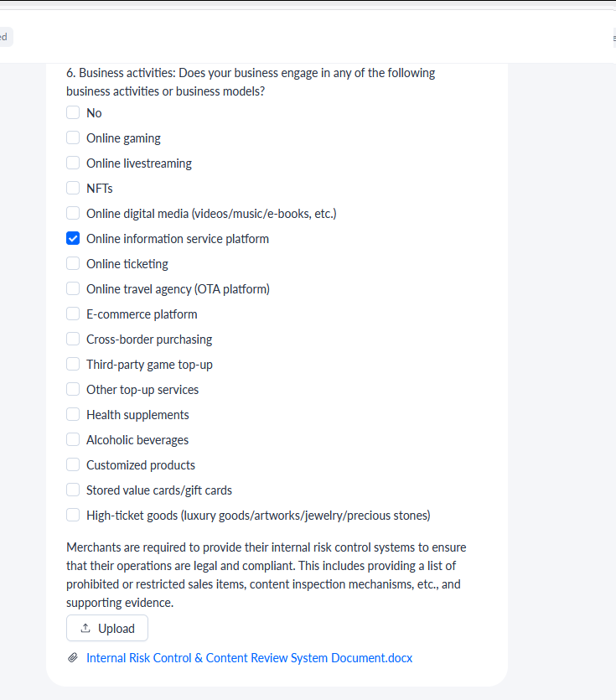
Task: Check the "No" checkbox
Action: [73, 112]
